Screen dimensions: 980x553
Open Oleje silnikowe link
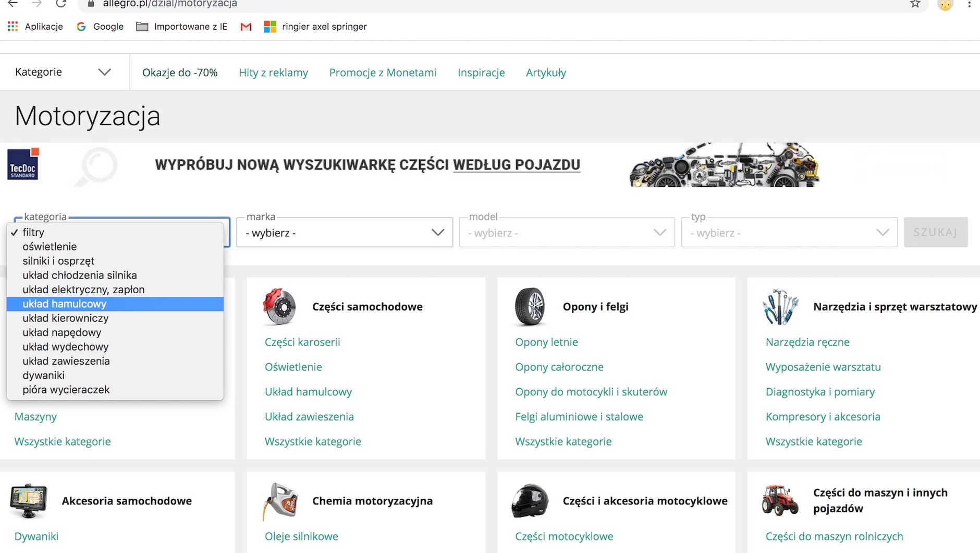(301, 536)
